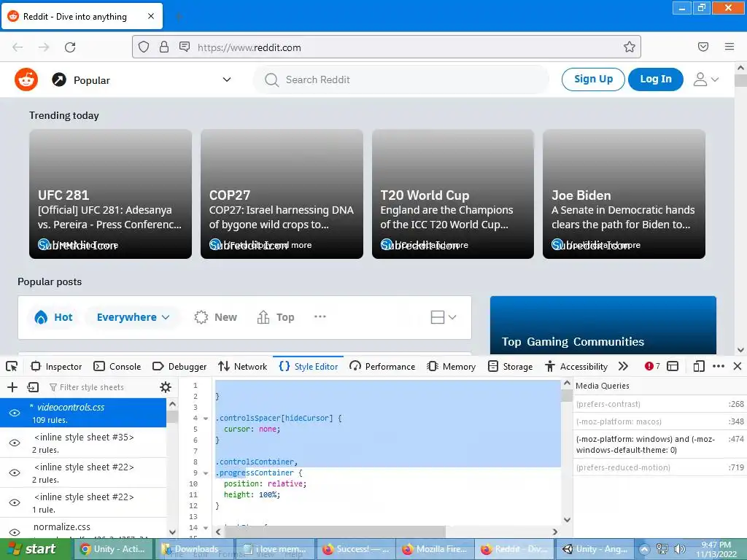Click the error count indicator
This screenshot has height=560, width=747.
[x=652, y=366]
